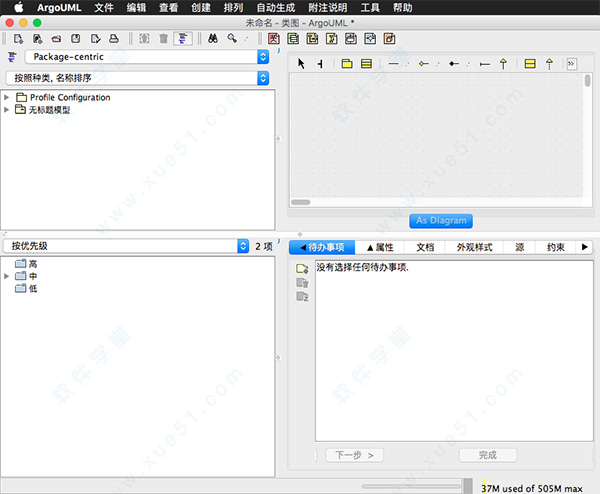Viewport: 600px width, 494px height.
Task: Click the Open project folder icon
Action: [57, 39]
